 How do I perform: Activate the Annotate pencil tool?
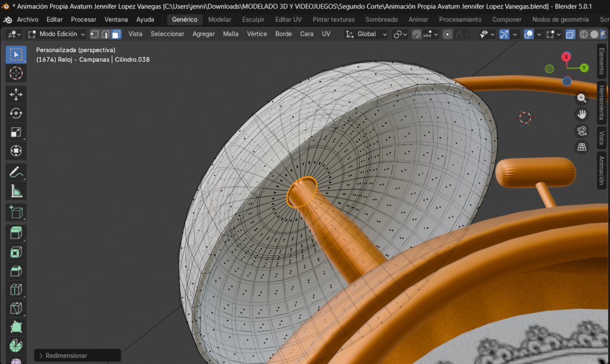coord(16,172)
